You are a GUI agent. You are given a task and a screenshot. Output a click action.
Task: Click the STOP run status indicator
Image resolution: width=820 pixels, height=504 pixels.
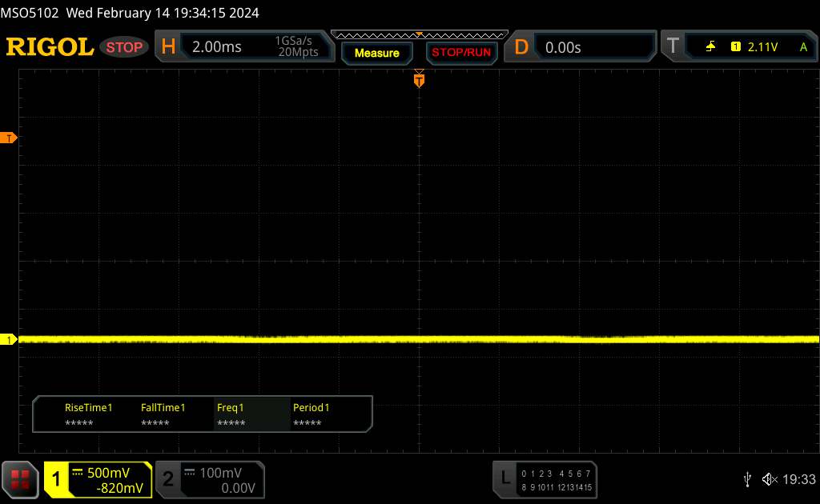(x=124, y=47)
